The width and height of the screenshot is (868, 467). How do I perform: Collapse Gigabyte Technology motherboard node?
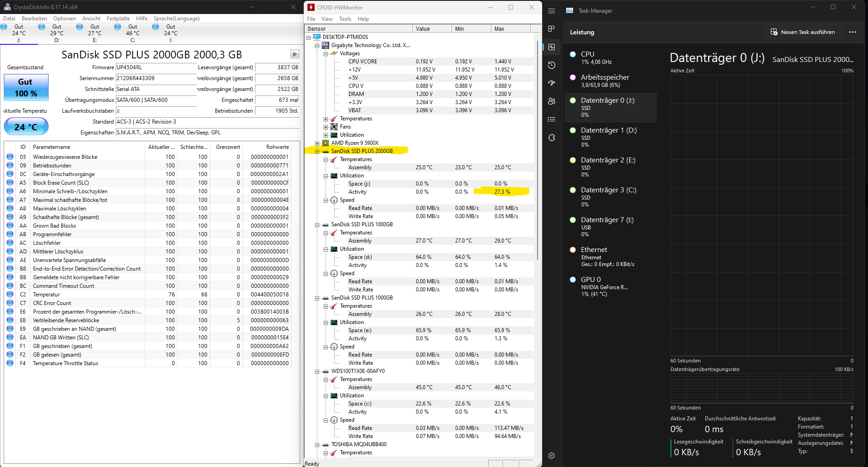point(317,46)
